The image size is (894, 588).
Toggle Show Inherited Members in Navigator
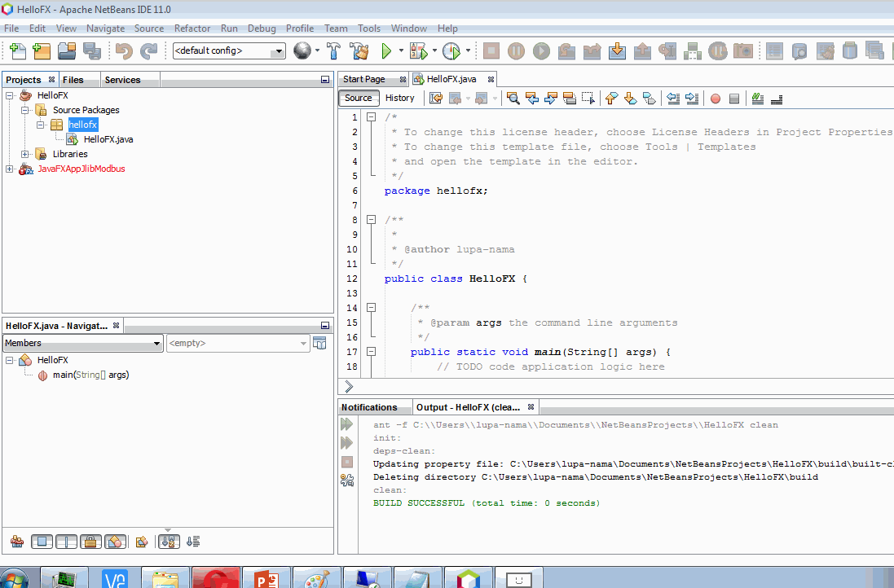16,542
